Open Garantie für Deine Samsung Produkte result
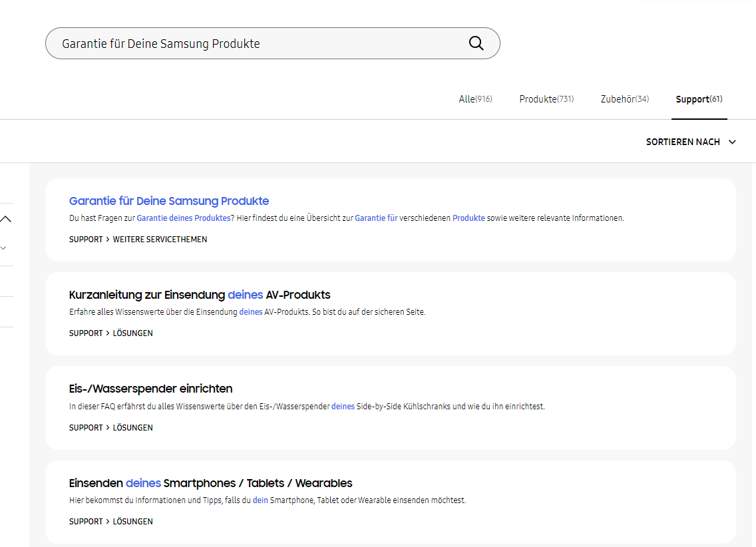The width and height of the screenshot is (756, 547). [x=169, y=201]
